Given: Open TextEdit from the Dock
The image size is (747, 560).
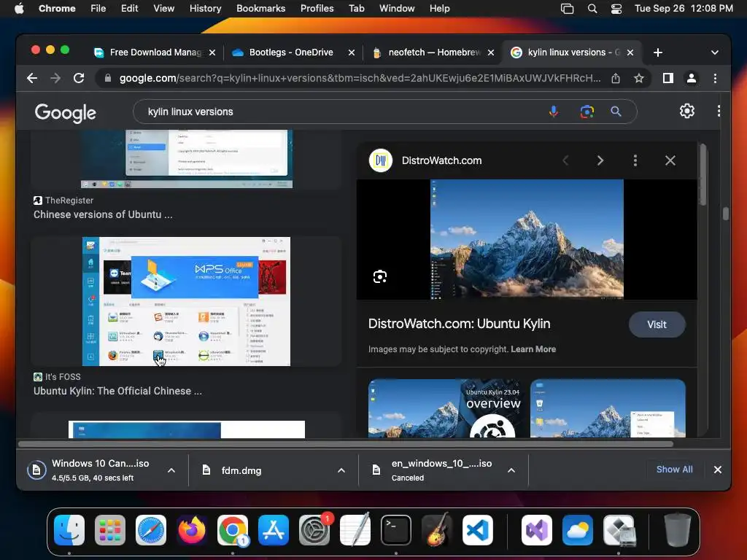Looking at the screenshot, I should tap(355, 530).
